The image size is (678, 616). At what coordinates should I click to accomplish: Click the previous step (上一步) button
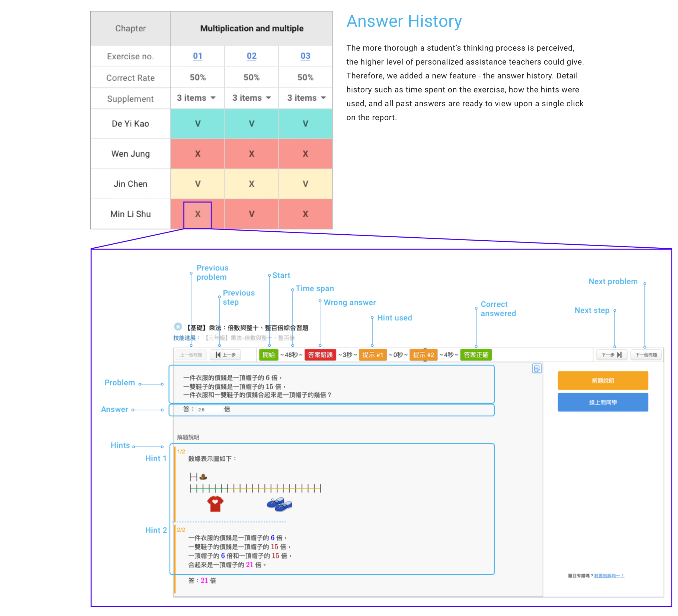pyautogui.click(x=225, y=355)
